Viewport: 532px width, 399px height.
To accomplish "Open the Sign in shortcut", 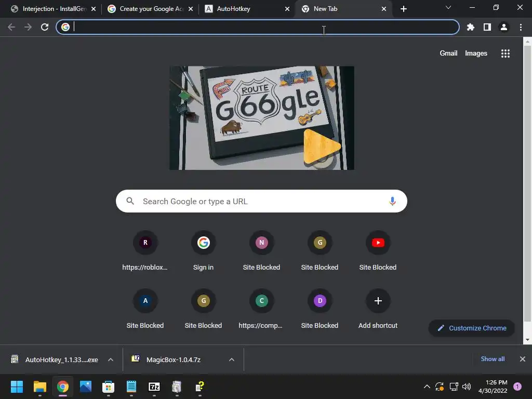I will 203,251.
